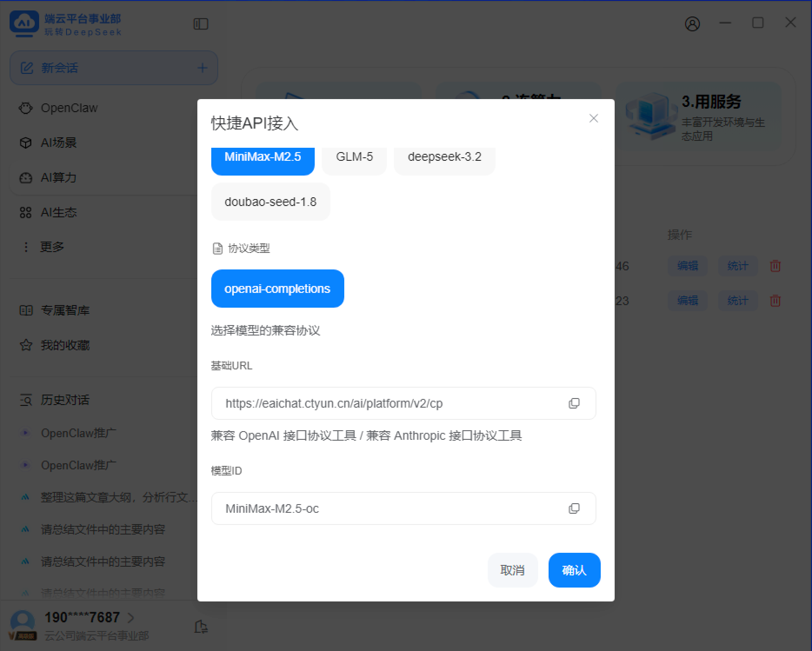Image resolution: width=812 pixels, height=651 pixels.
Task: Start a 新会话 conversation
Action: (113, 68)
